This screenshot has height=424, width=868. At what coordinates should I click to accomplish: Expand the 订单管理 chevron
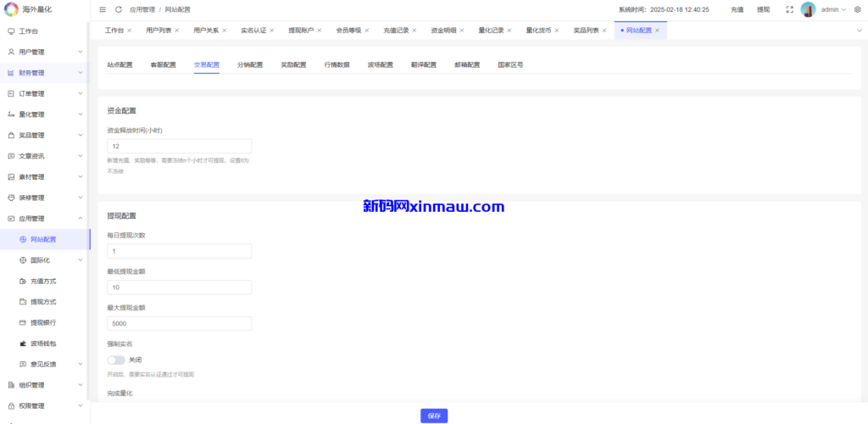(x=81, y=93)
